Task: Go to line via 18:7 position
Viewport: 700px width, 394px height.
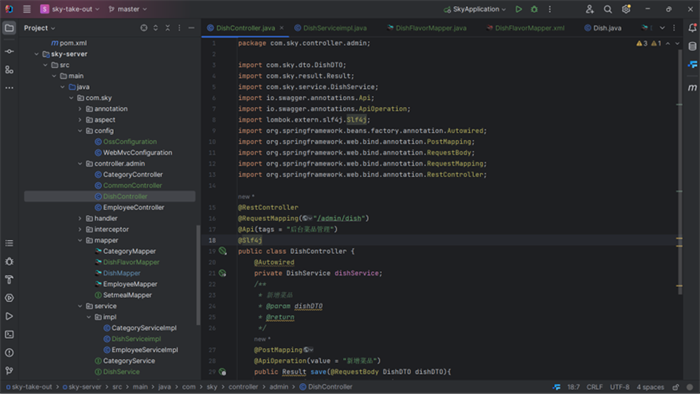Action: [573, 387]
